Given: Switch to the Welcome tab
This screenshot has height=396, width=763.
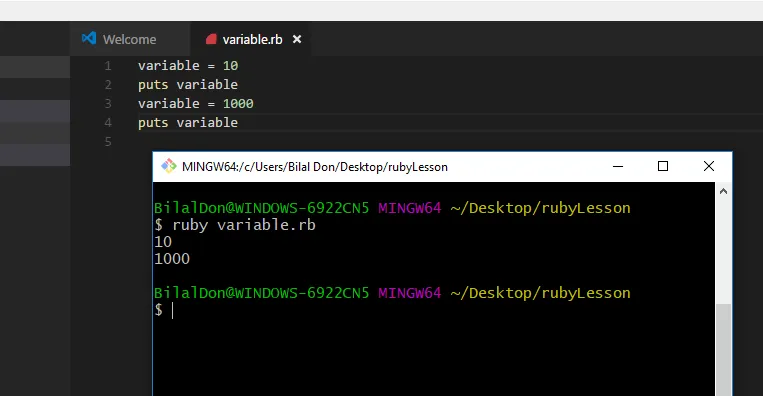Looking at the screenshot, I should point(129,39).
